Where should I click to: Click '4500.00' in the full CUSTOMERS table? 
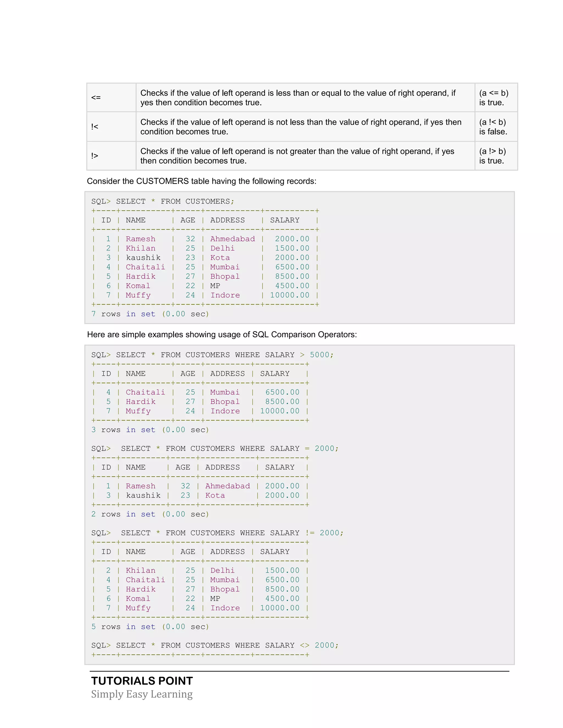coord(292,286)
